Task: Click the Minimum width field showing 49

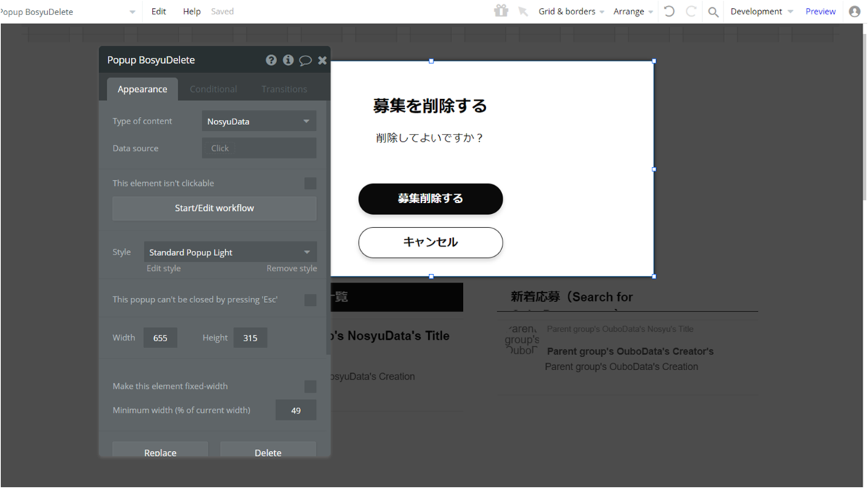Action: (x=296, y=410)
